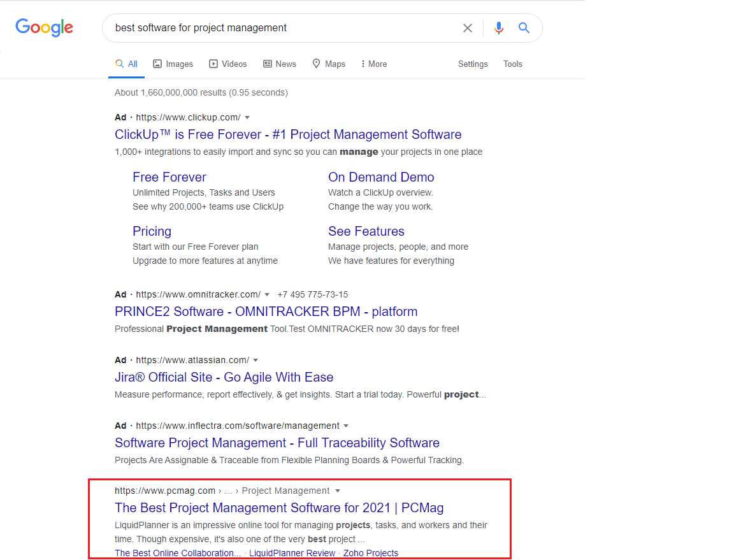This screenshot has width=734, height=560.
Task: Switch to Images tab
Action: pyautogui.click(x=173, y=64)
